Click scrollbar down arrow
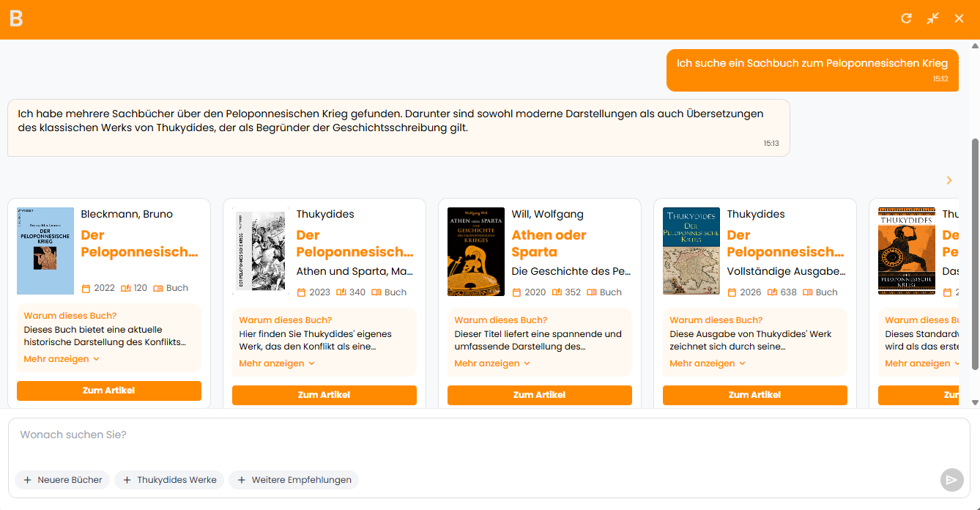The height and width of the screenshot is (510, 980). pos(975,402)
